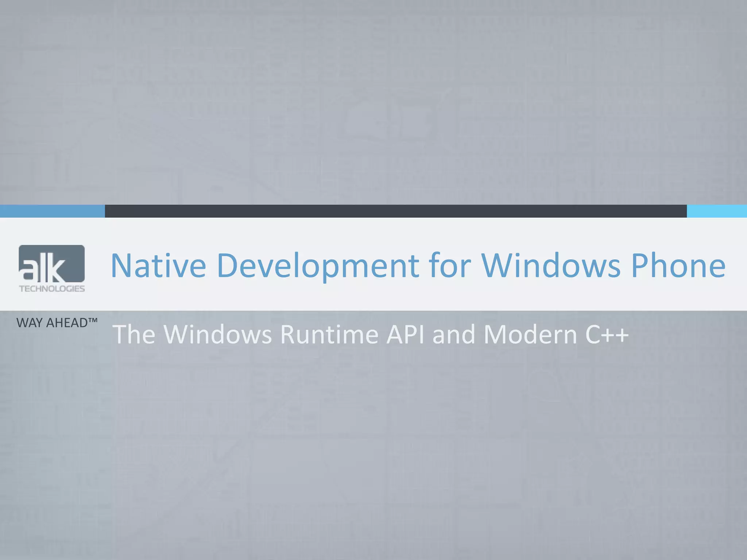Click the word Phone in the title
Image resolution: width=747 pixels, height=560 pixels.
tap(678, 265)
